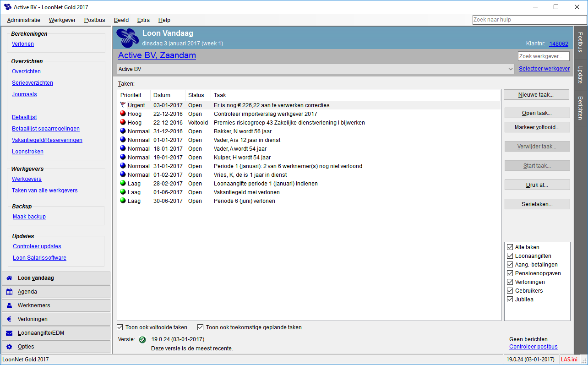Click the red Urgent flag icon
The height and width of the screenshot is (365, 588).
tap(122, 105)
